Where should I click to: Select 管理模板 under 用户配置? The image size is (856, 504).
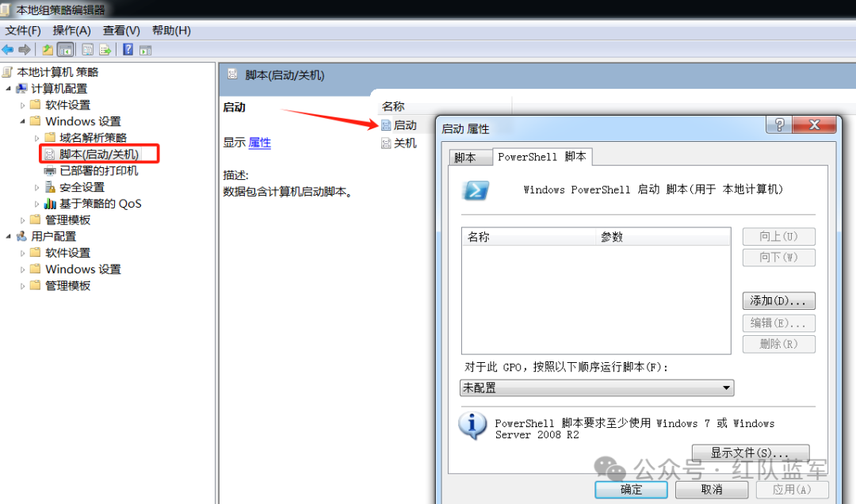[x=67, y=285]
